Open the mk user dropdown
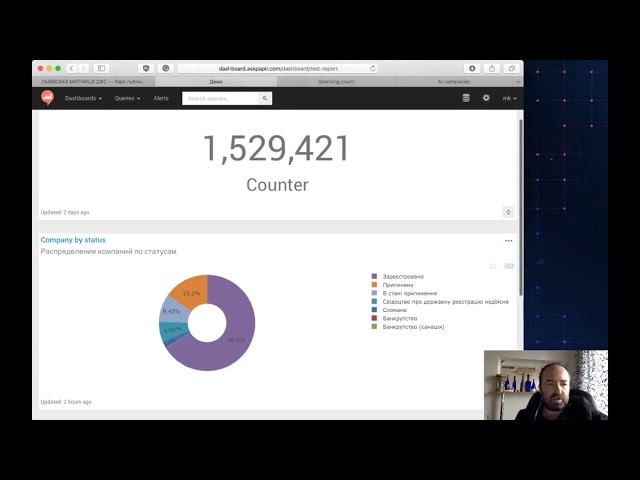The height and width of the screenshot is (480, 640). click(x=509, y=98)
